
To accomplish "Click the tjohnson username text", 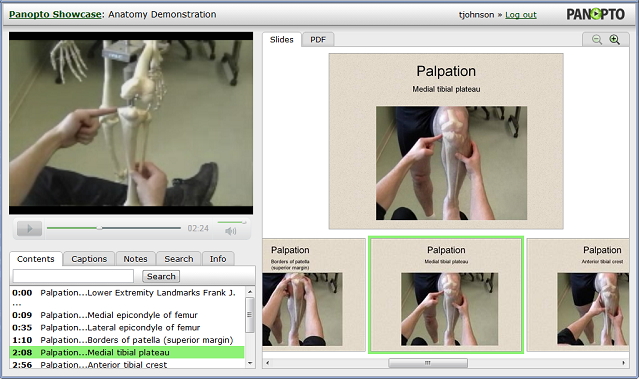I will pos(476,15).
